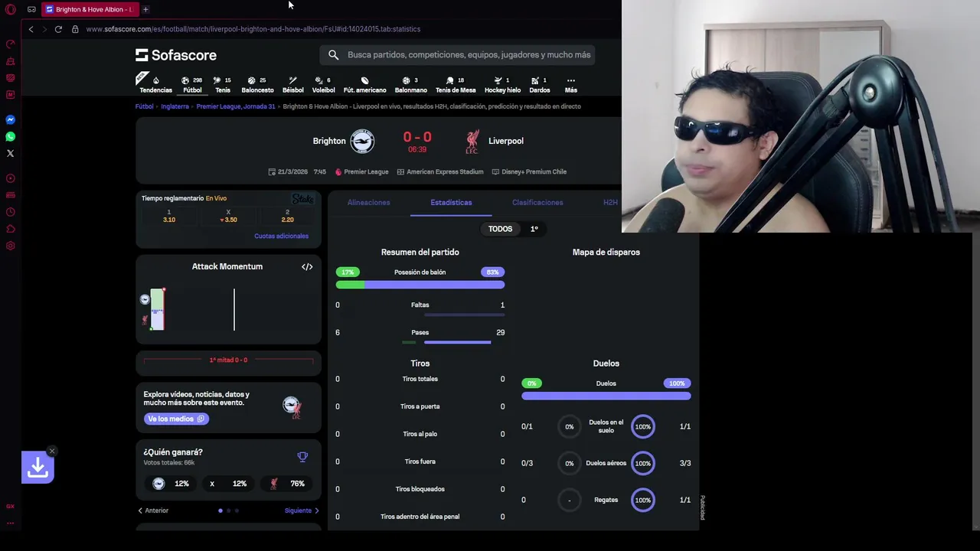Open the sidebar extensions cube icon
980x551 pixels.
click(11, 229)
